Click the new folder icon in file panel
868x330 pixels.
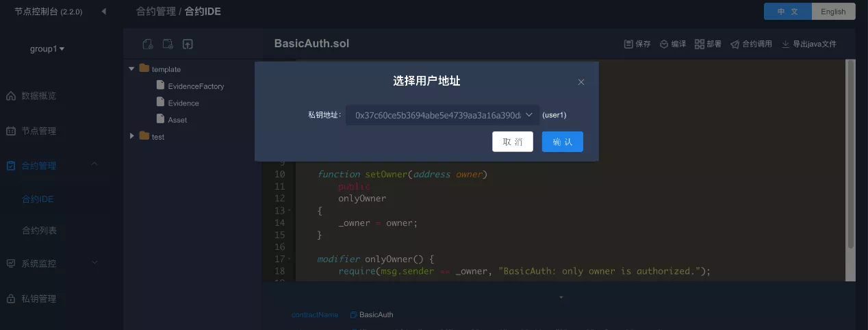tap(167, 44)
